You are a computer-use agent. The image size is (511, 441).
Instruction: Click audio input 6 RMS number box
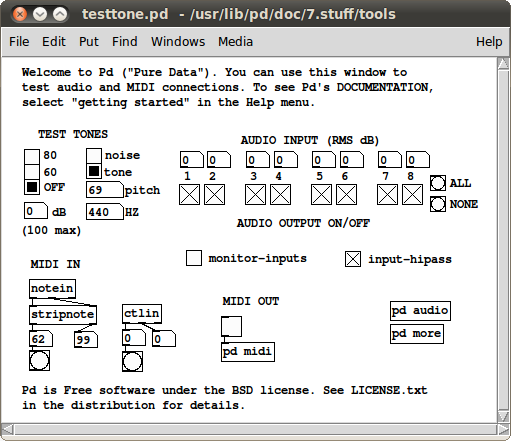click(x=352, y=160)
